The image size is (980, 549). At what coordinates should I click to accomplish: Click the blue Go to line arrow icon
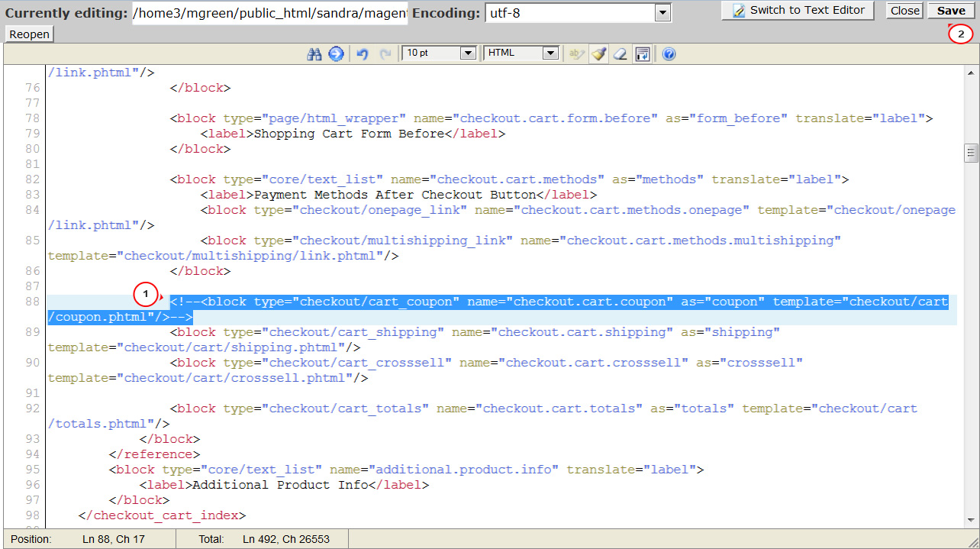coord(336,53)
